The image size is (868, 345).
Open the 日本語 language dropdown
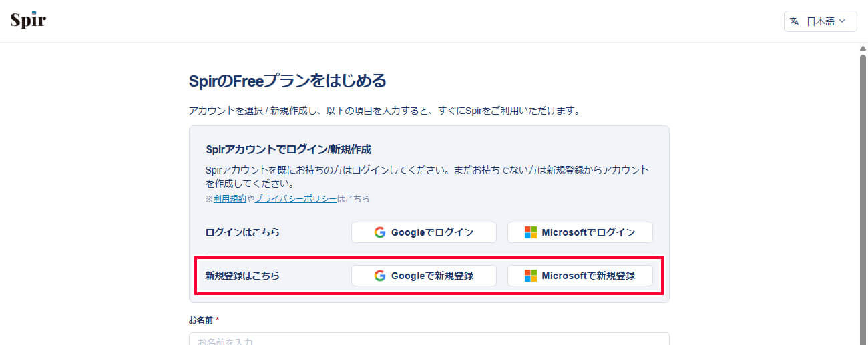[x=821, y=21]
